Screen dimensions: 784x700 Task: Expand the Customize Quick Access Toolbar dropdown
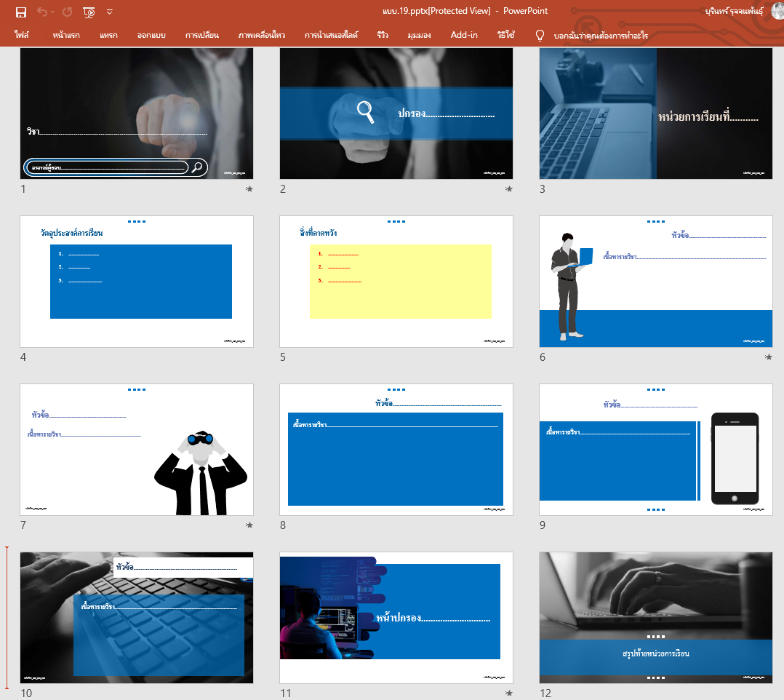pyautogui.click(x=110, y=12)
